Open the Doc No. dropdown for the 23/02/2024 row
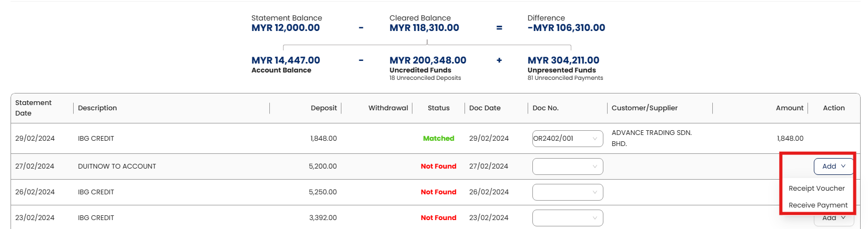The height and width of the screenshot is (229, 868). (x=568, y=218)
